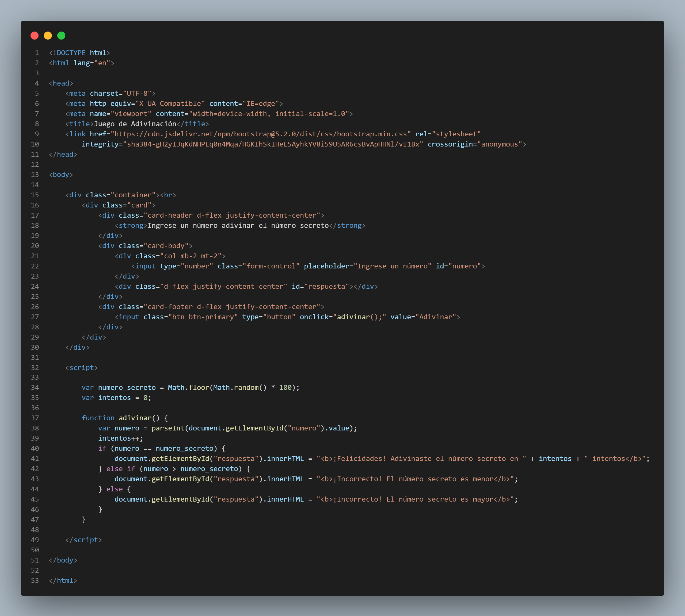Click the id="numero" attribute on line 22
This screenshot has width=685, height=616.
(458, 266)
